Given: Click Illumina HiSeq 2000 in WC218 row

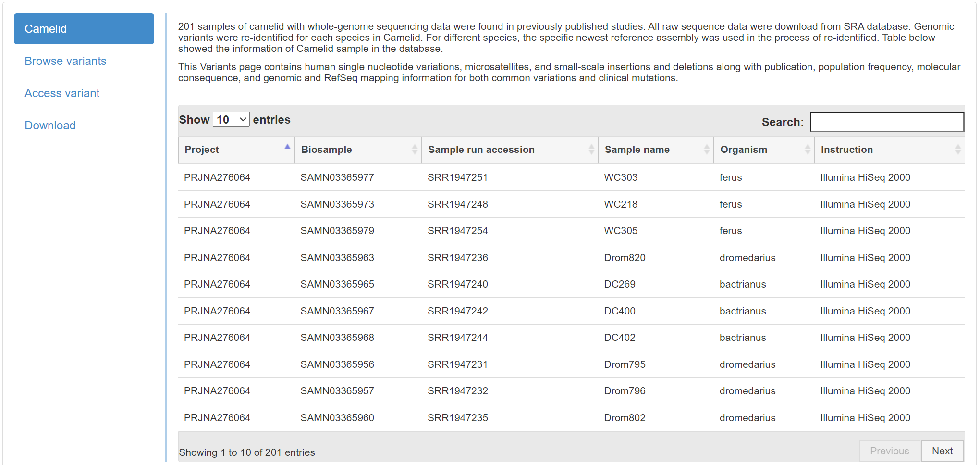Looking at the screenshot, I should 865,204.
